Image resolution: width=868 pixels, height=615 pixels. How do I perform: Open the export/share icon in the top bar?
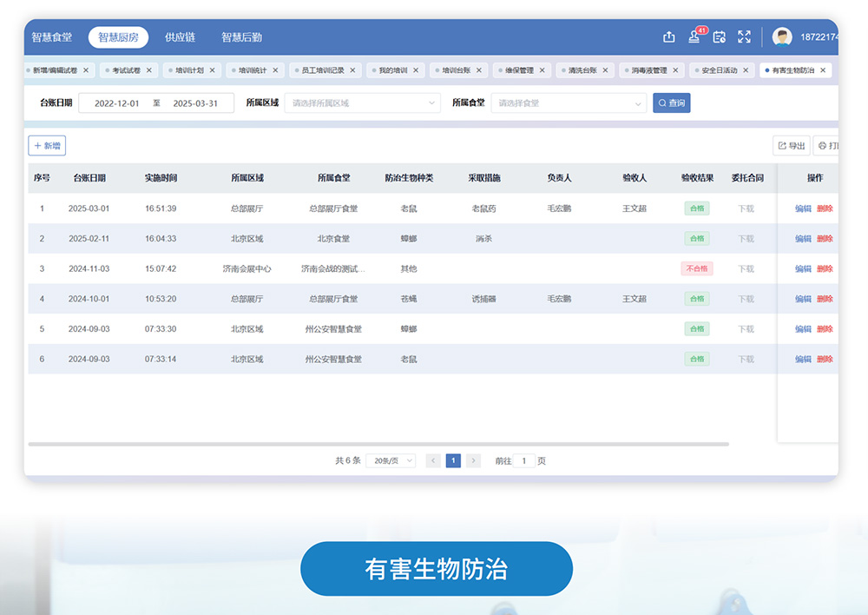[668, 37]
